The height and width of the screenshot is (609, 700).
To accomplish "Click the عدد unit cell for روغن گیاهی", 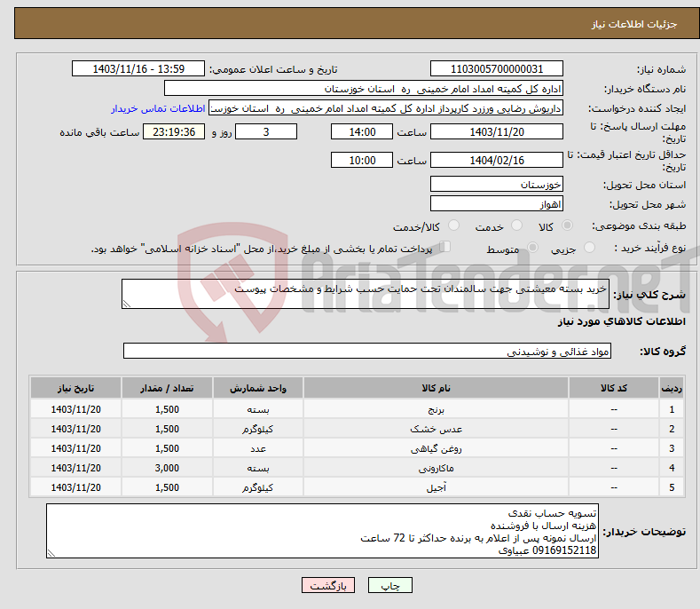I will [258, 448].
